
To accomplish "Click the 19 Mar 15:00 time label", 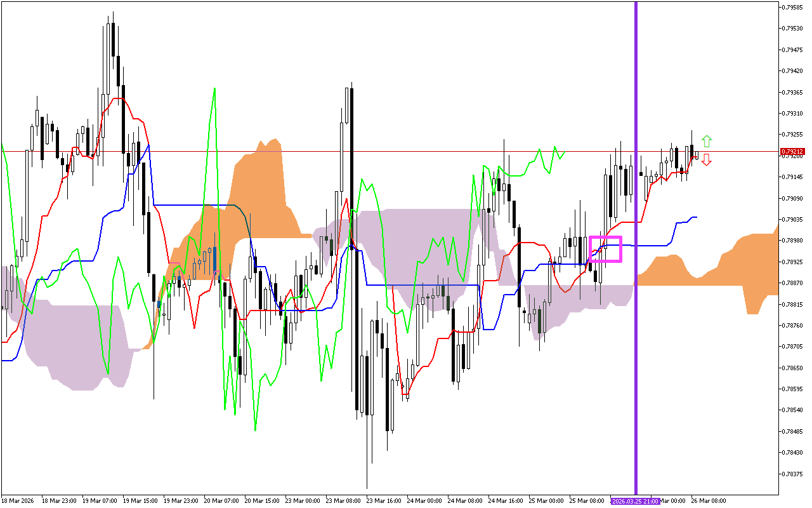I will pyautogui.click(x=140, y=501).
